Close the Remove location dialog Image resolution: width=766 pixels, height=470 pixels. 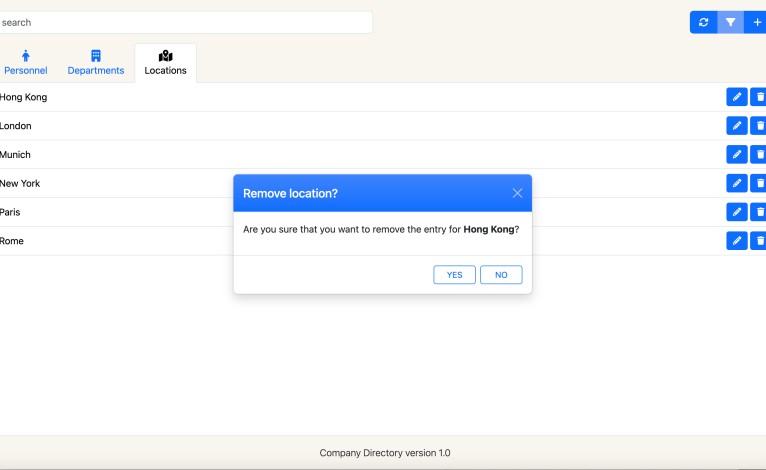pyautogui.click(x=517, y=193)
